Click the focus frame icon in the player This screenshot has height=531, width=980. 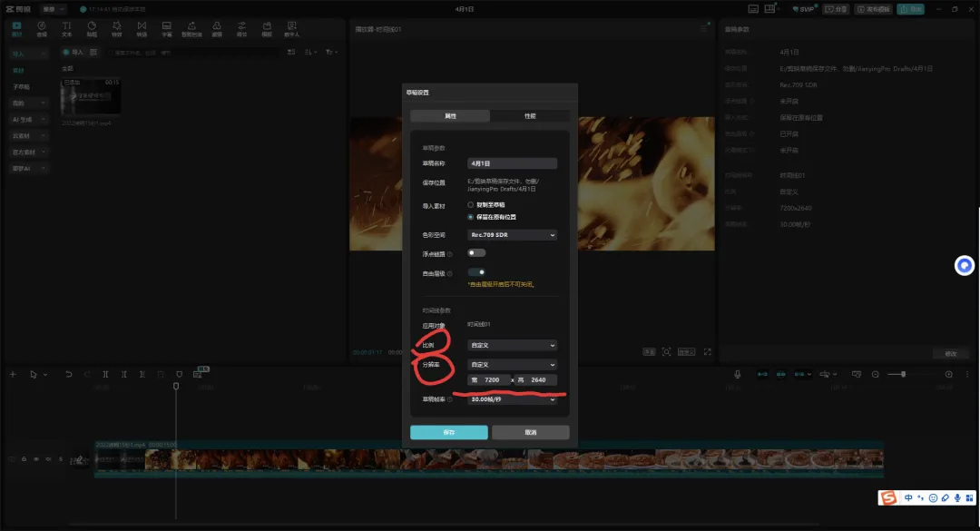[x=667, y=352]
